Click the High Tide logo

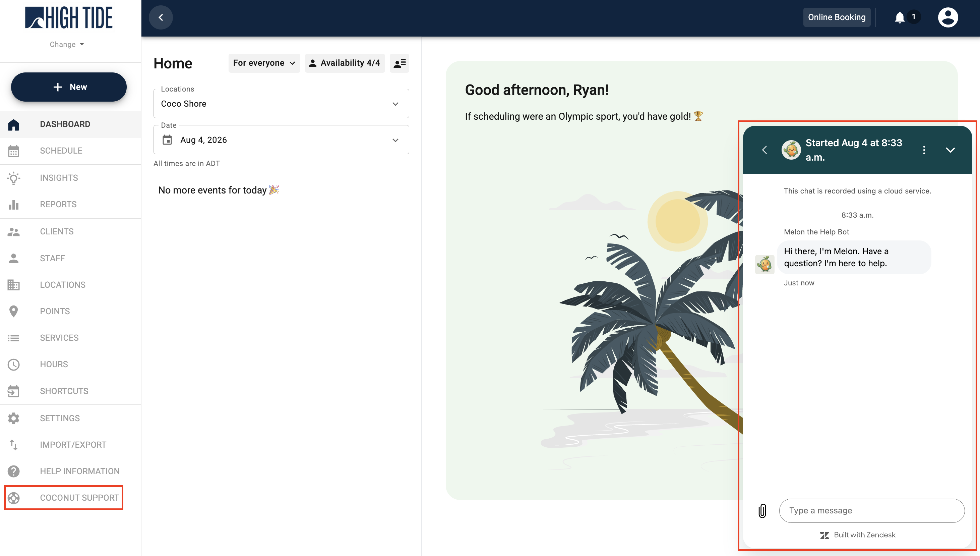coord(69,17)
